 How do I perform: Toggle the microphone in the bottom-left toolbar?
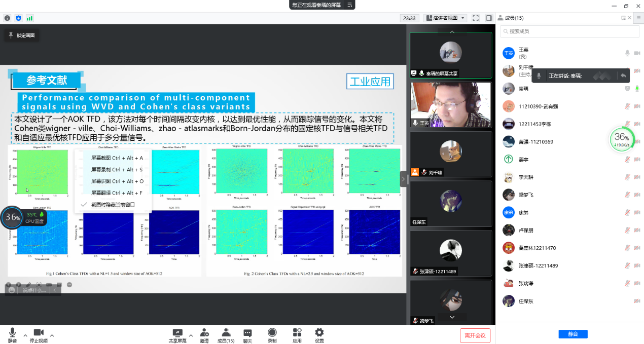(12, 334)
